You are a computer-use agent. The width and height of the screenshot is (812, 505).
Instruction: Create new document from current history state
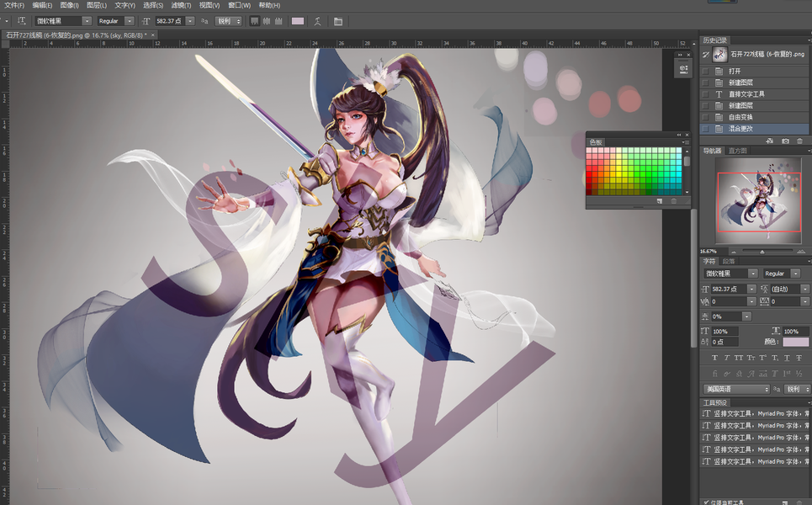coord(770,141)
